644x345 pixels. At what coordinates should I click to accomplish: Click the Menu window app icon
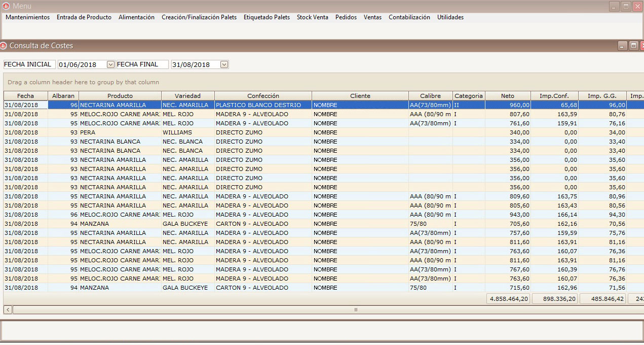pos(6,6)
